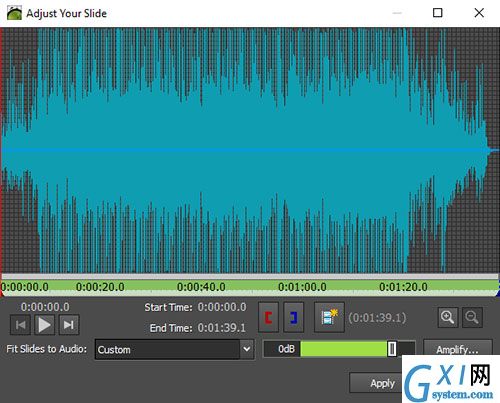Viewport: 500px width, 403px height.
Task: Click the Start Time value field
Action: point(222,307)
